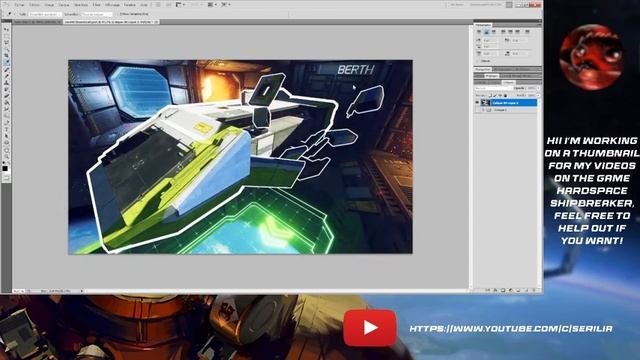Open the Sample layers dropdown in options bar
640x360 pixels.
coord(97,14)
